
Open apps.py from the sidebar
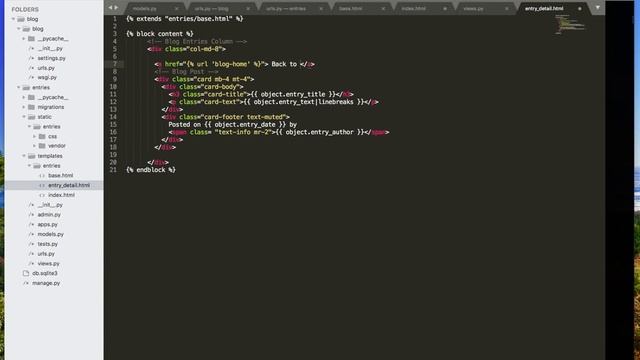coord(47,224)
